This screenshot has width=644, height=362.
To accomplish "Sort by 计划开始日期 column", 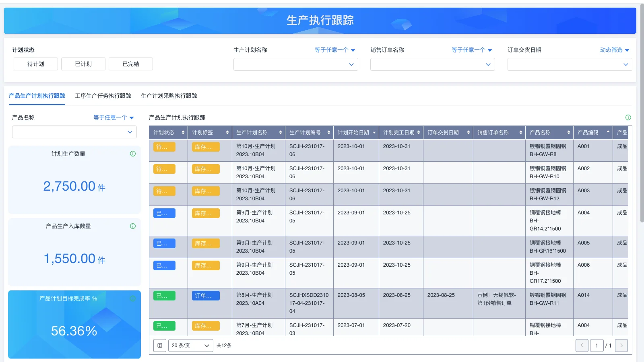I will click(374, 132).
